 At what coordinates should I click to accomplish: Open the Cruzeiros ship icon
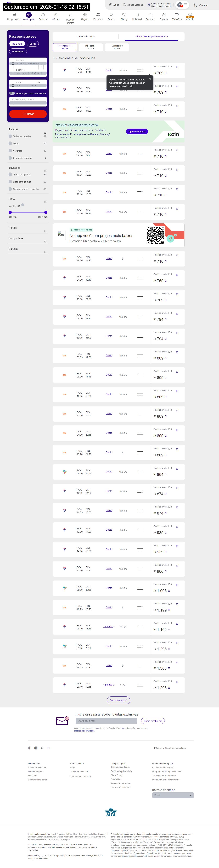click(x=150, y=15)
